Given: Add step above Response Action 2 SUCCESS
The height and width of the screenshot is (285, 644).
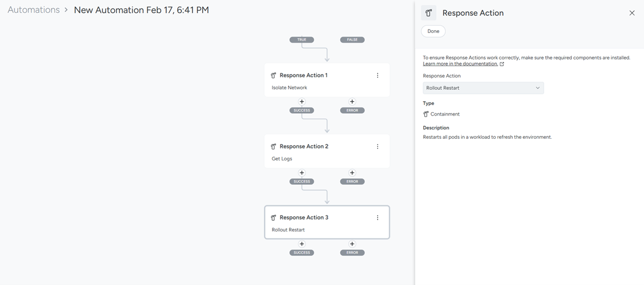Looking at the screenshot, I should click(302, 173).
